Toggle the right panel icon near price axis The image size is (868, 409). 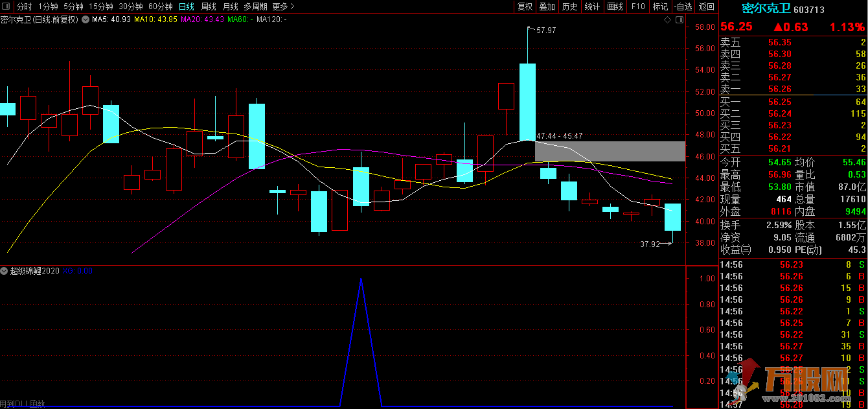(679, 20)
